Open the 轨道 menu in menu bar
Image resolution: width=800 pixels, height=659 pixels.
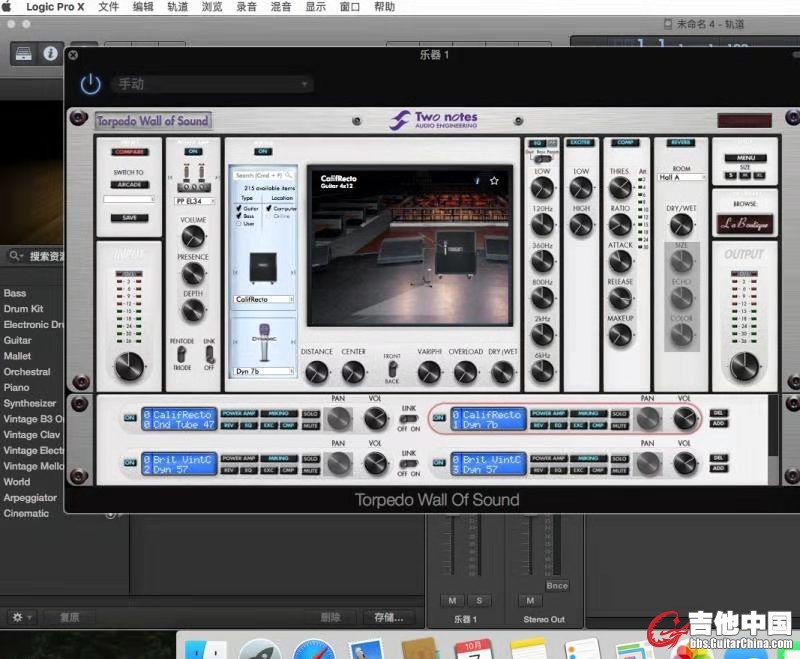click(x=177, y=7)
